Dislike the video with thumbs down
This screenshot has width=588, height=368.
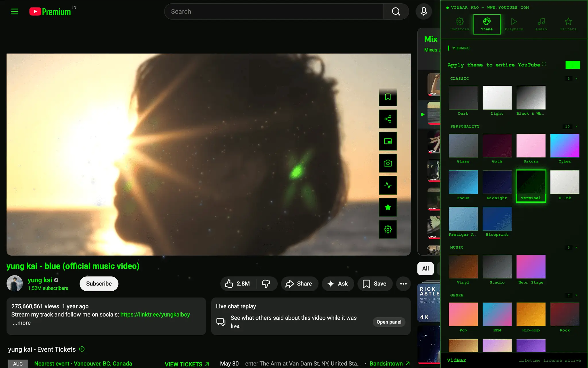tap(266, 284)
